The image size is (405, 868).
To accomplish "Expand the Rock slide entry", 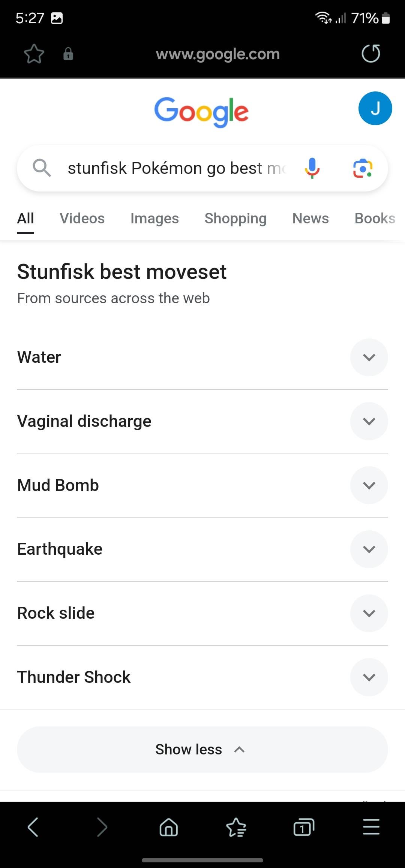I will (369, 614).
